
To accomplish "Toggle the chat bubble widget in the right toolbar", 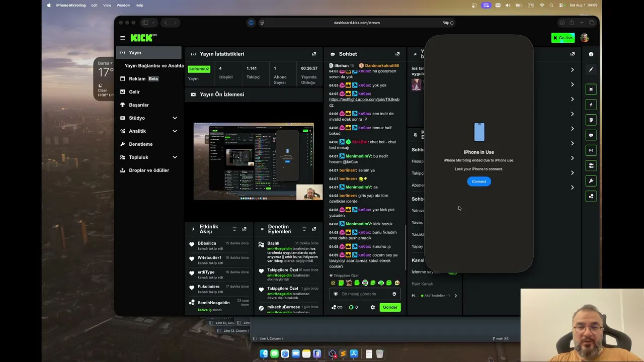I will tap(591, 135).
